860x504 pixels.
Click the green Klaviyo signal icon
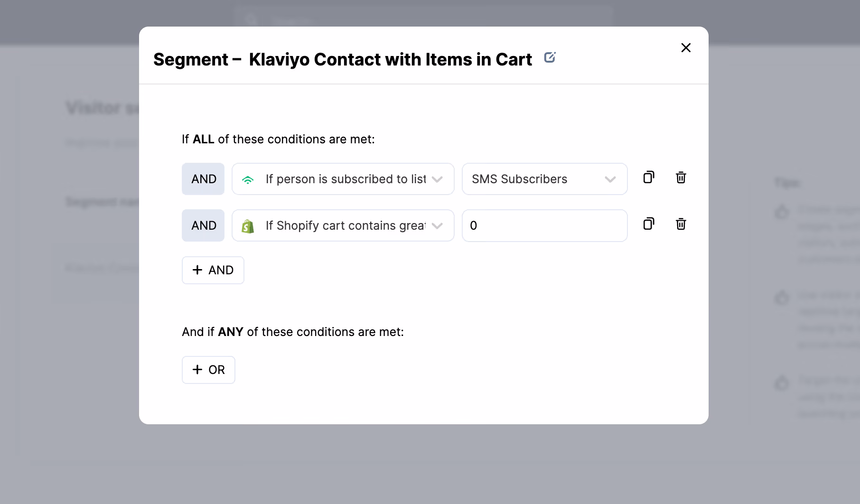pos(248,179)
